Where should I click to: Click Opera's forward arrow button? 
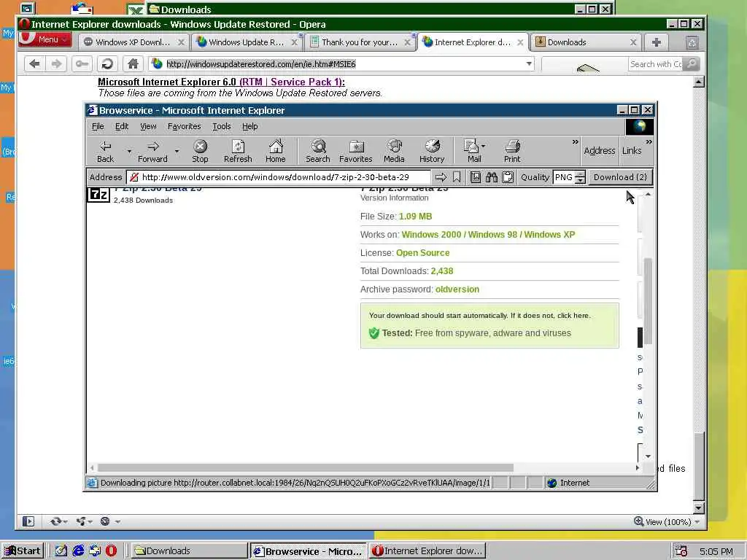56,64
